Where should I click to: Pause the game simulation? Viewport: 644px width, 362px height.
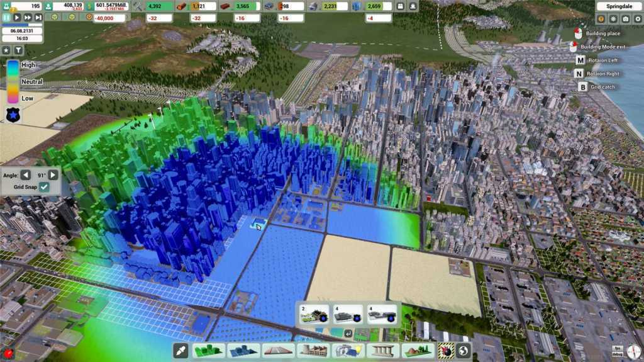tap(7, 18)
